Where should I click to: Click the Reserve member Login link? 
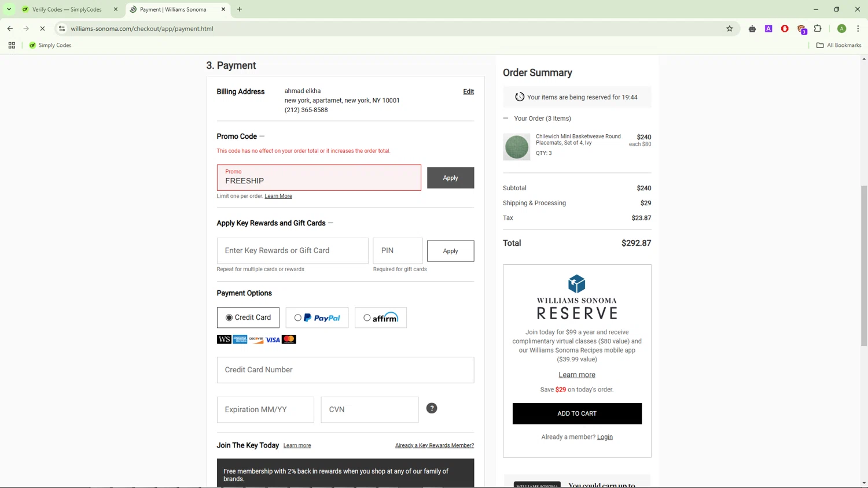pos(605,437)
